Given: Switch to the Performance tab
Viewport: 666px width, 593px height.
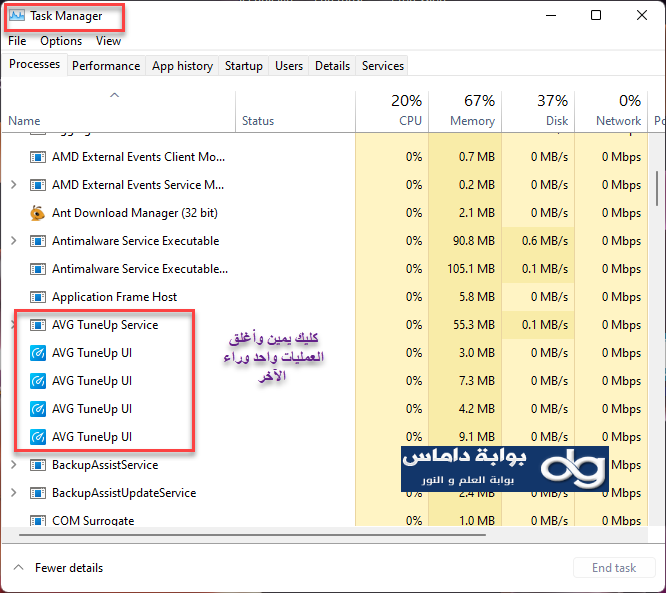Looking at the screenshot, I should (x=106, y=66).
